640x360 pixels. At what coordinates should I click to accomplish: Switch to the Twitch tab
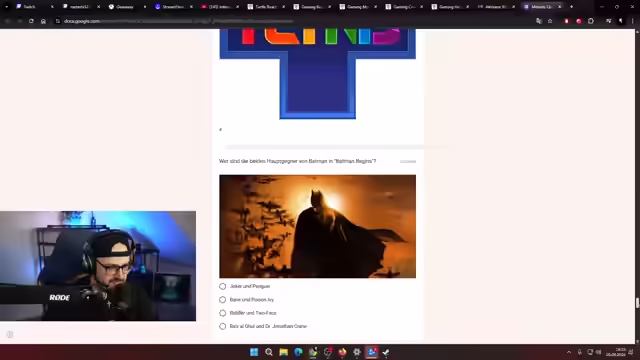tap(34, 7)
